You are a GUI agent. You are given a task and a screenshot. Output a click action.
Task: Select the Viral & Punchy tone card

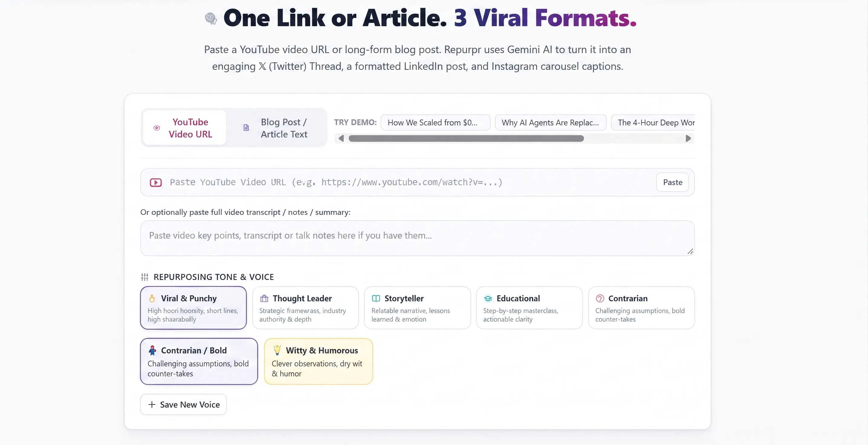(194, 307)
